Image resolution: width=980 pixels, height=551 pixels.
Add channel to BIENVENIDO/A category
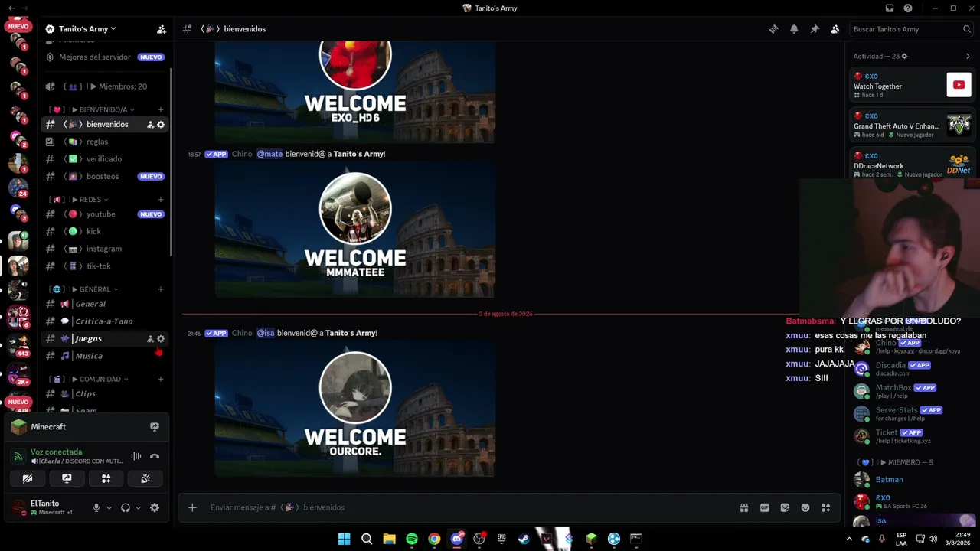(x=161, y=109)
